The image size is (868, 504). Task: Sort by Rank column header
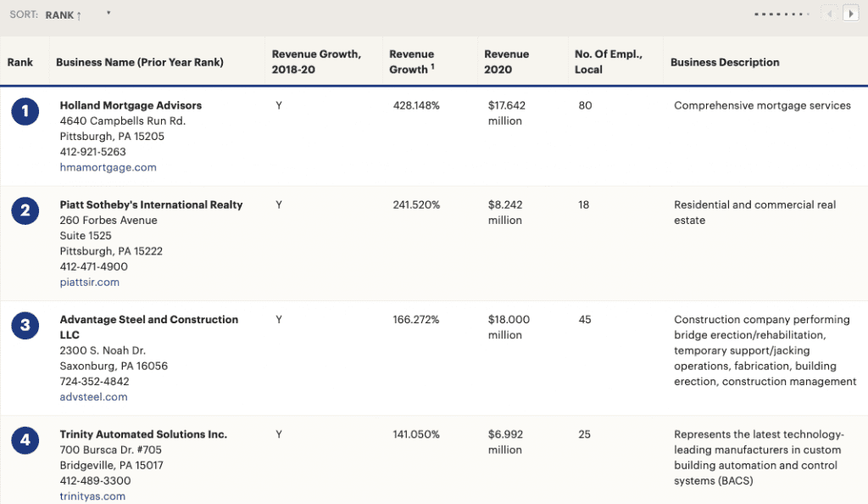tap(20, 62)
